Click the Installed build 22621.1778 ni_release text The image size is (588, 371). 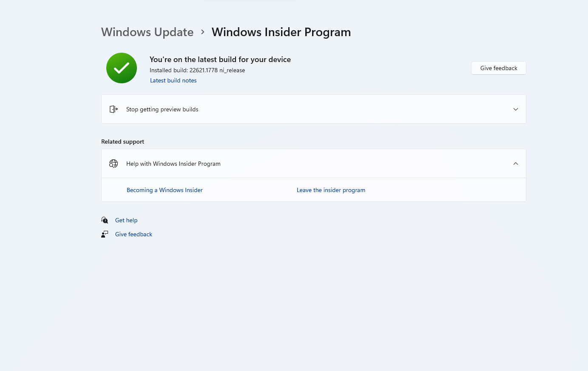tap(197, 70)
